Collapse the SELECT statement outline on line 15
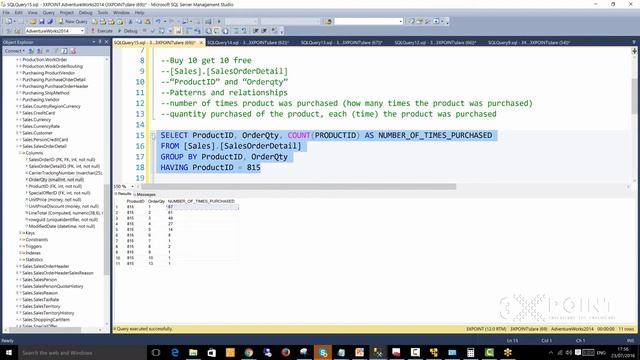 (x=153, y=136)
